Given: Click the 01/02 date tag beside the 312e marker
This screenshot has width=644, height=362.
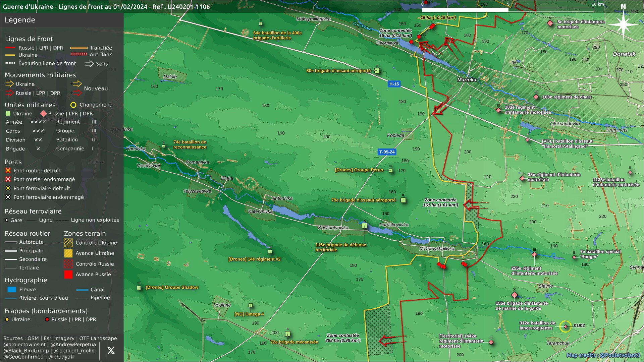Looking at the screenshot, I should pos(579,325).
